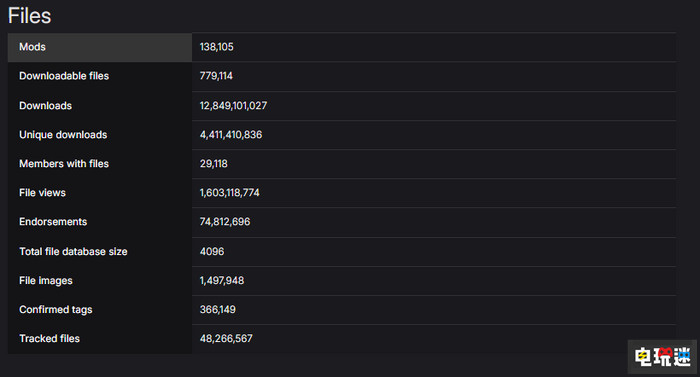Click the Confirmed tags label

56,310
